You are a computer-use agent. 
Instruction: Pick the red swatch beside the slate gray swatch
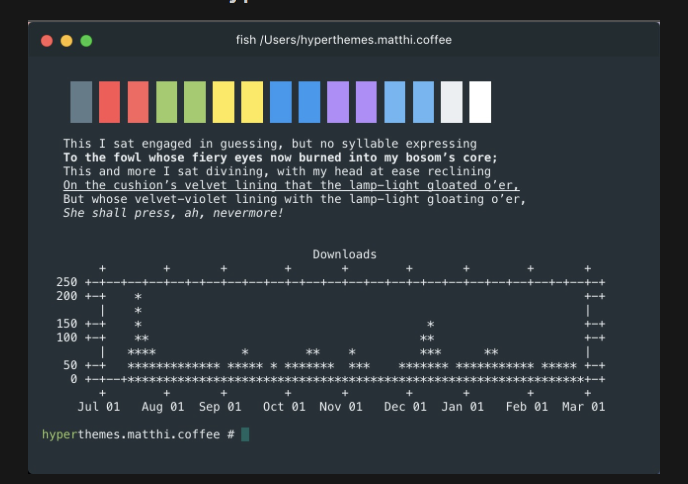tap(110, 102)
